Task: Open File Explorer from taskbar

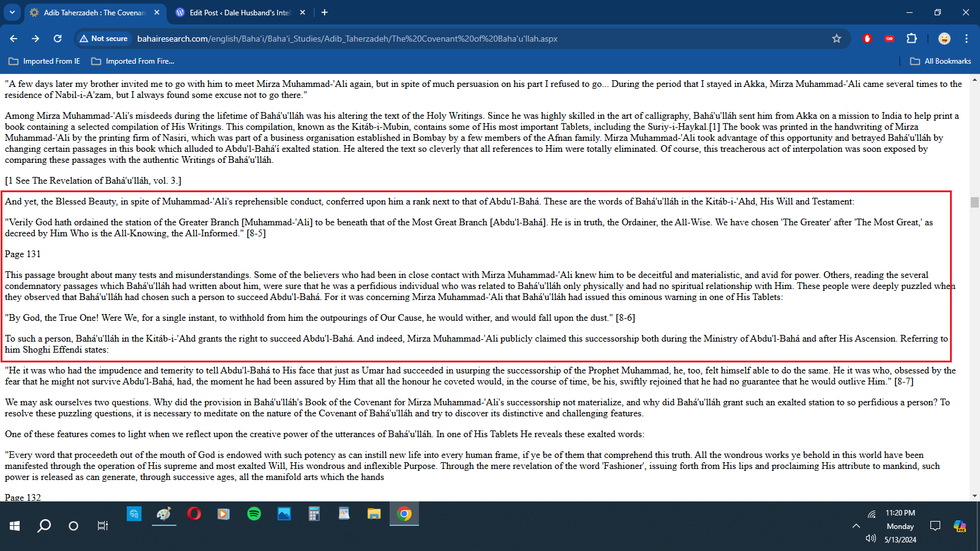Action: (x=374, y=514)
